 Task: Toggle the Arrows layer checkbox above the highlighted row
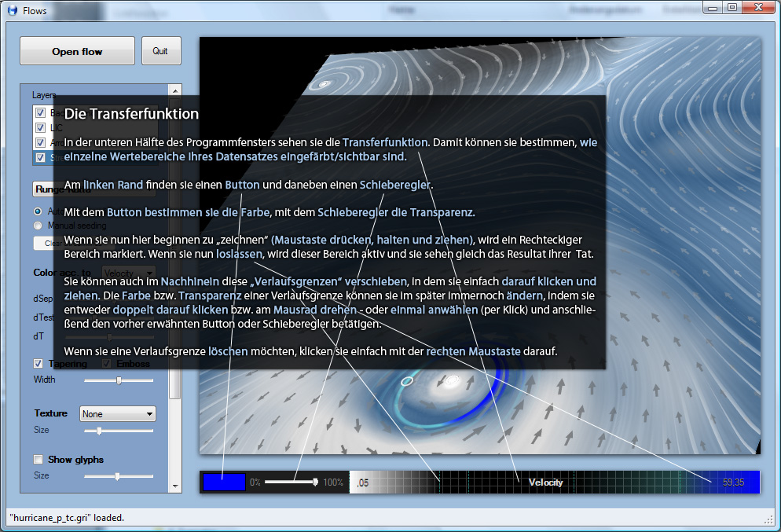point(41,142)
